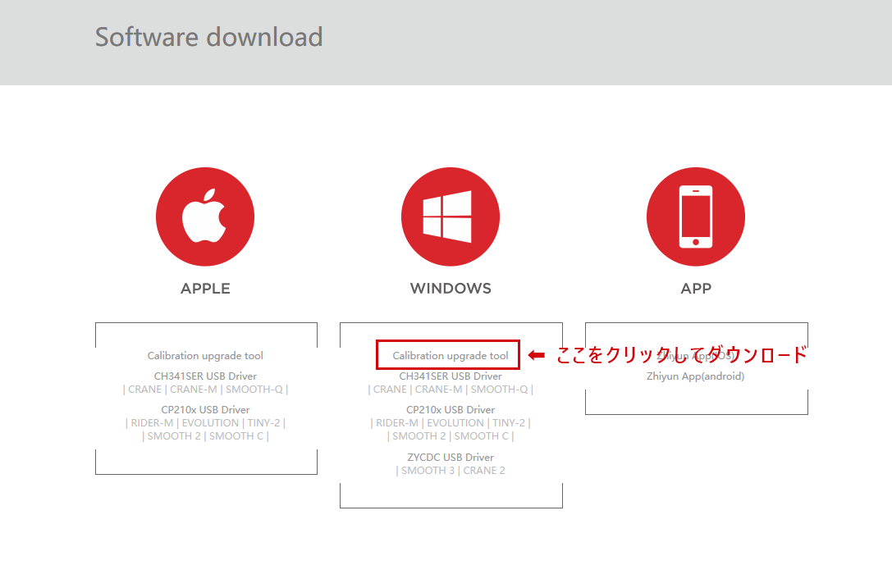The height and width of the screenshot is (588, 892).
Task: Open the Zhiyun App(android) link
Action: click(x=695, y=376)
